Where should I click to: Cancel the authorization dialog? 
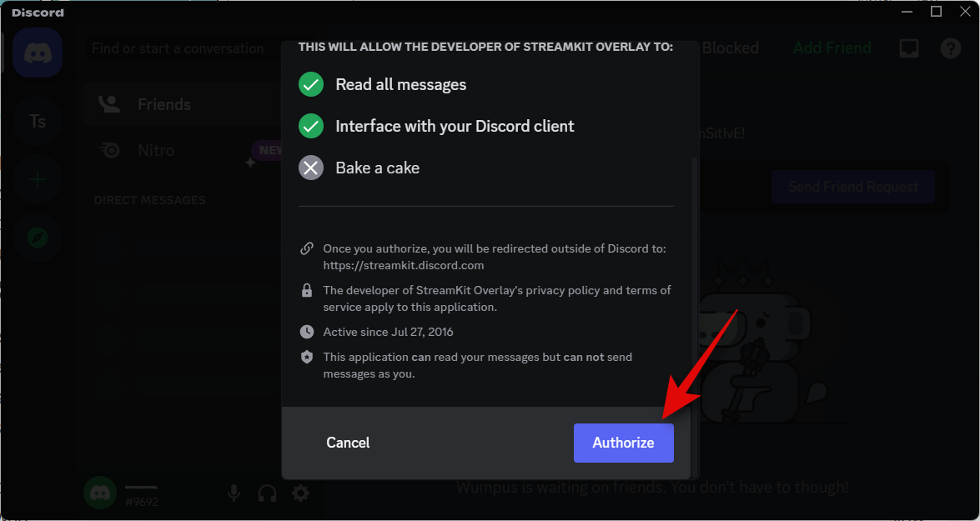coord(348,443)
